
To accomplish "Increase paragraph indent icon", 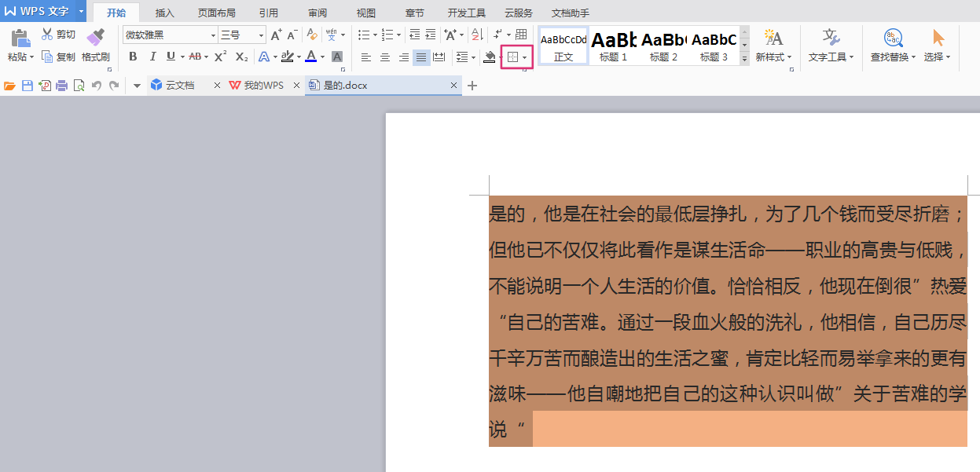I will (431, 35).
